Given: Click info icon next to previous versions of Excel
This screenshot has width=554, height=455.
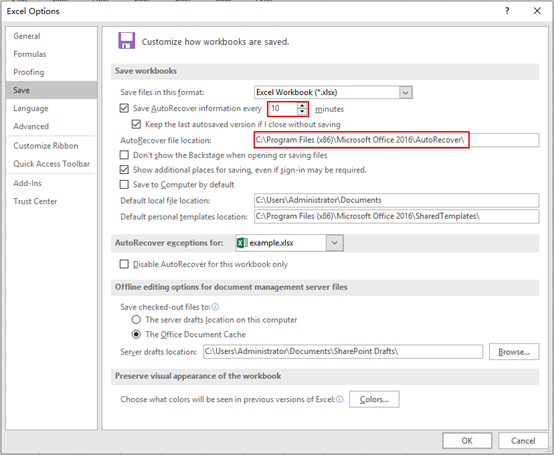Looking at the screenshot, I should [340, 399].
